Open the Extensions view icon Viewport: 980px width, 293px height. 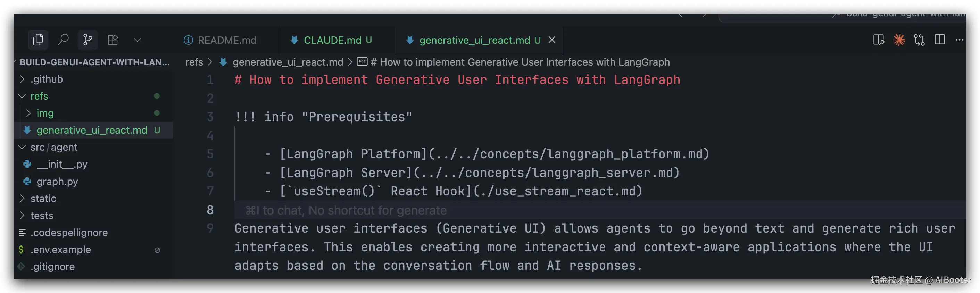click(x=113, y=40)
